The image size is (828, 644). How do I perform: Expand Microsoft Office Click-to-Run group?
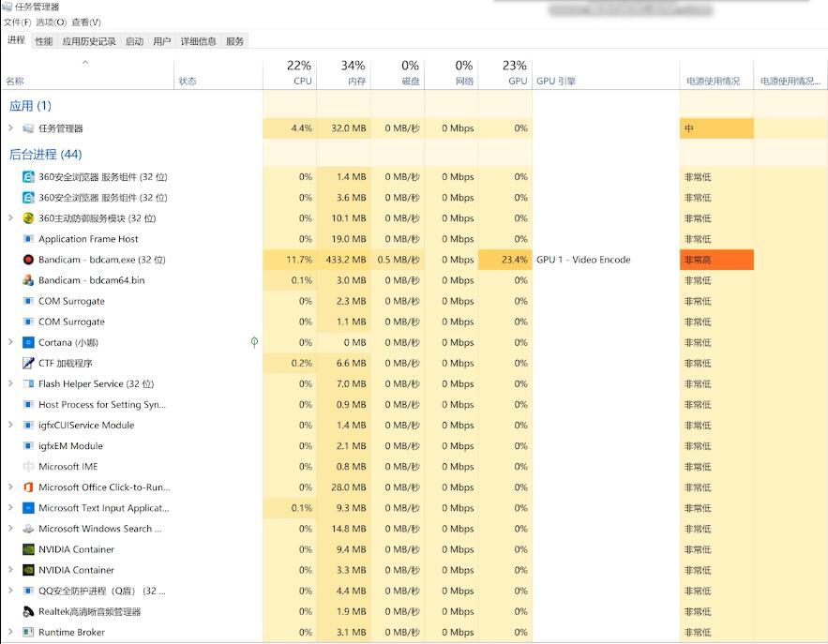tap(10, 487)
